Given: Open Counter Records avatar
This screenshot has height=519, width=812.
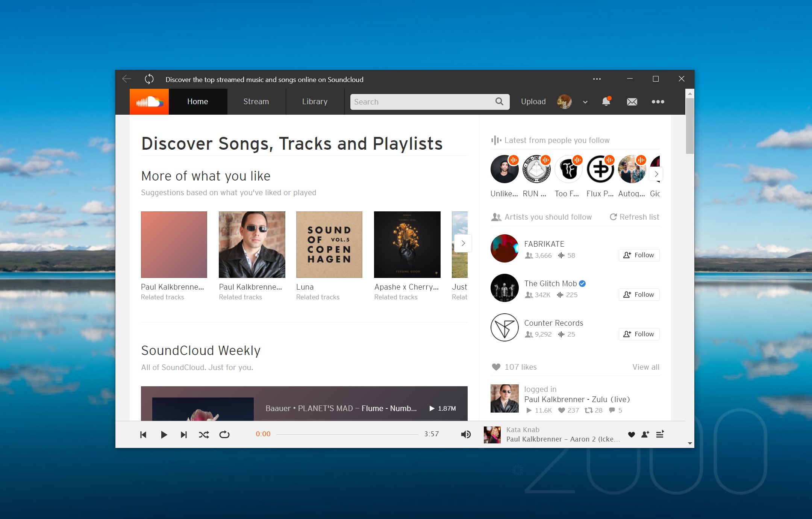Looking at the screenshot, I should [x=504, y=327].
